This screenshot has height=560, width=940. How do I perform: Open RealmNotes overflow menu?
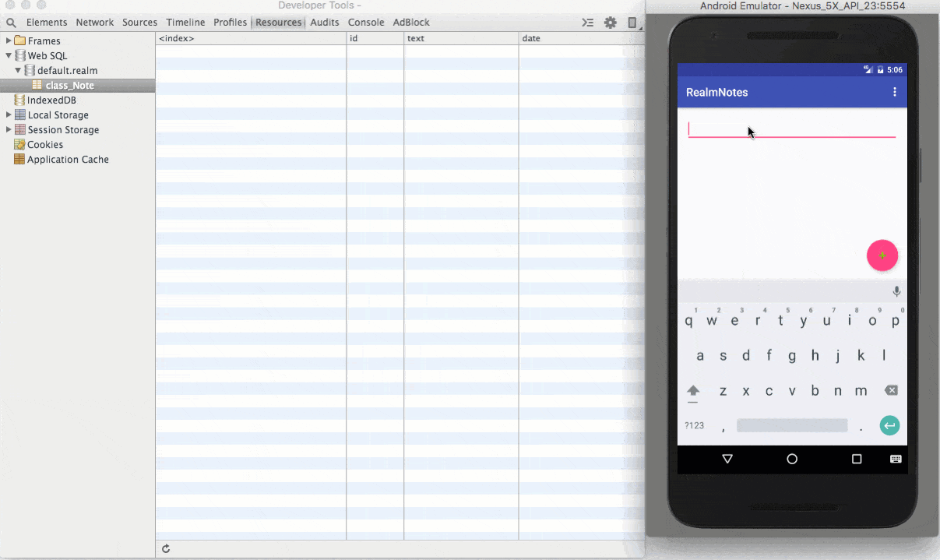point(894,92)
